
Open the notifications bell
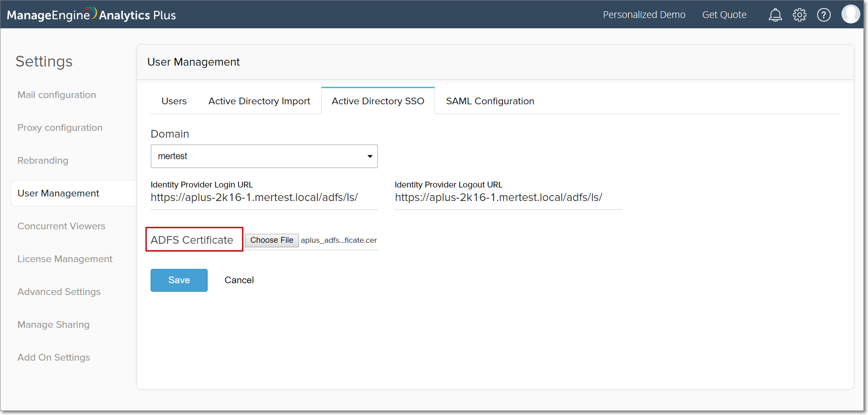point(775,15)
